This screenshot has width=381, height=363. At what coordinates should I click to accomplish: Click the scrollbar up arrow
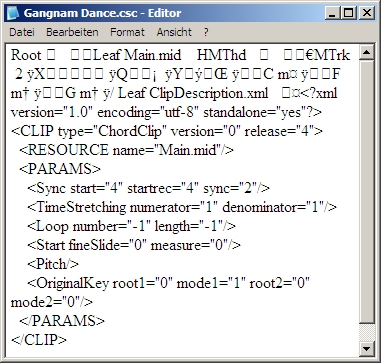[x=367, y=52]
